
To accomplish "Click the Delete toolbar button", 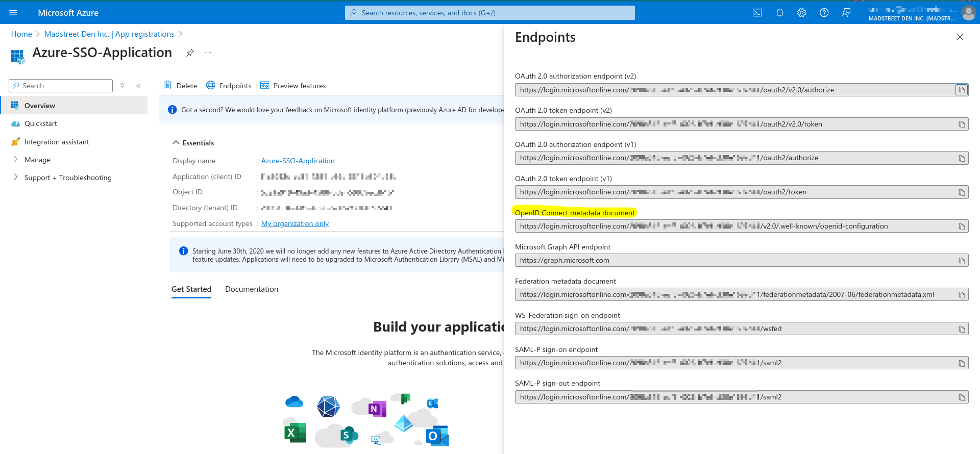I will [x=181, y=86].
